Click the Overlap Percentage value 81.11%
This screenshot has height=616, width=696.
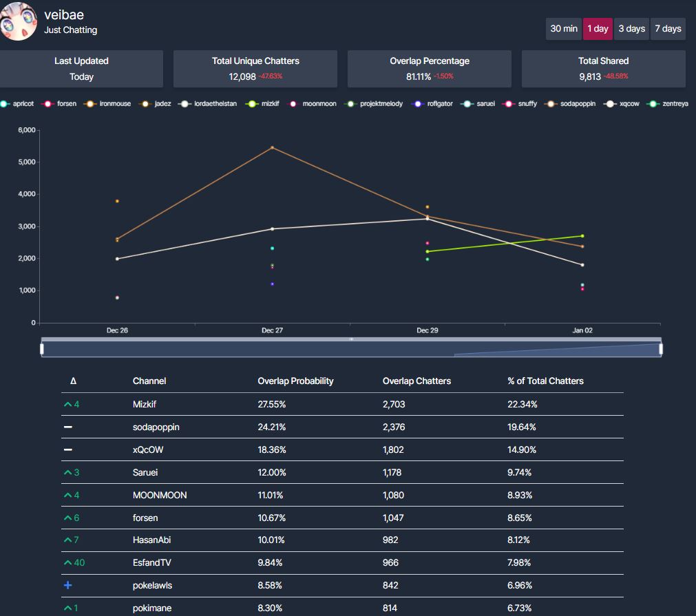click(418, 76)
